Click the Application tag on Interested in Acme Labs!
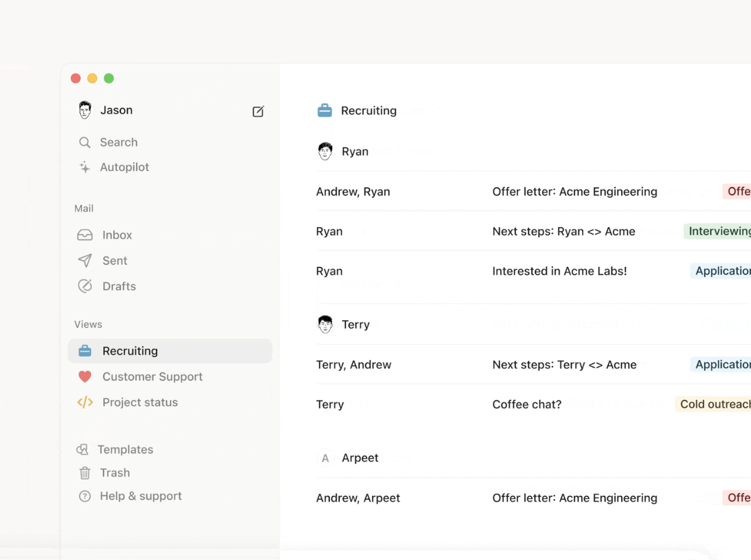Image resolution: width=751 pixels, height=560 pixels. coord(721,271)
